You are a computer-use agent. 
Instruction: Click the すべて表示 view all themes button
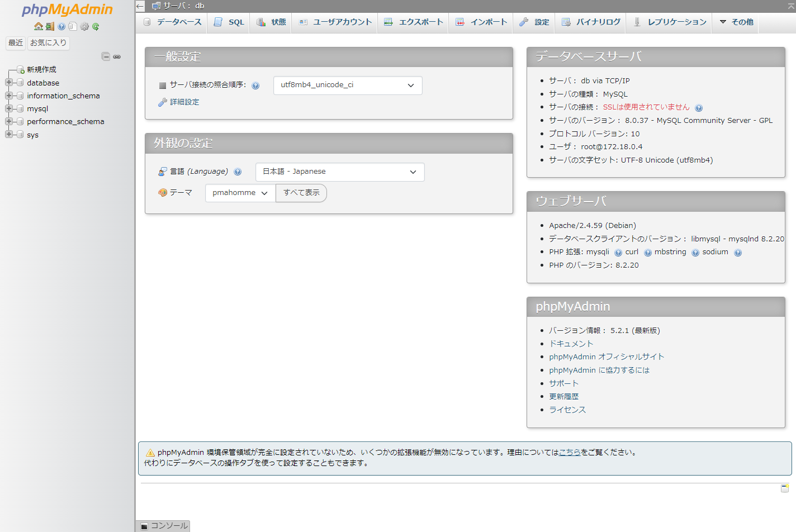[x=301, y=193]
